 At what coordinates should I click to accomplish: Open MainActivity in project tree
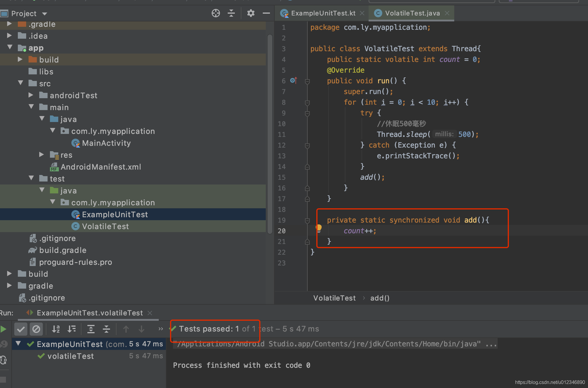[101, 143]
